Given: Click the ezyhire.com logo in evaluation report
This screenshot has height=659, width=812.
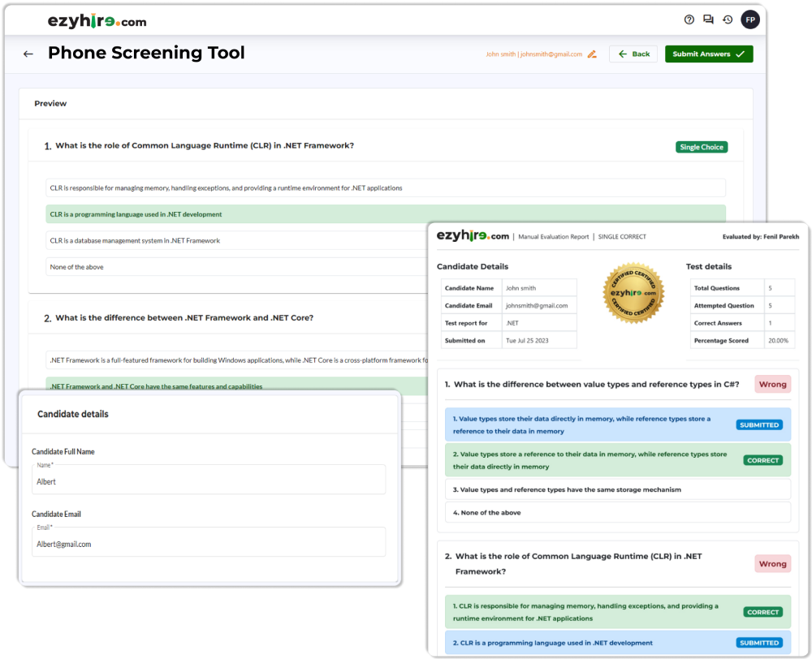Looking at the screenshot, I should (473, 235).
